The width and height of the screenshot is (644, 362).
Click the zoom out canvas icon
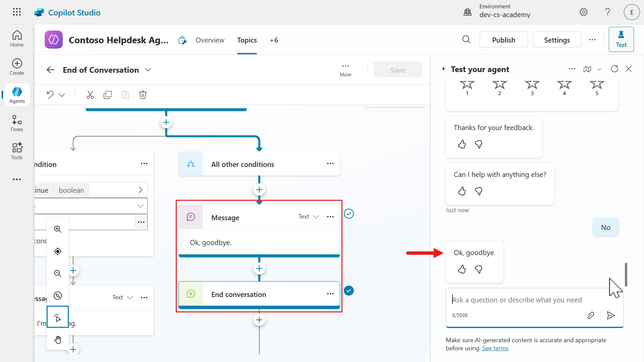[58, 274]
